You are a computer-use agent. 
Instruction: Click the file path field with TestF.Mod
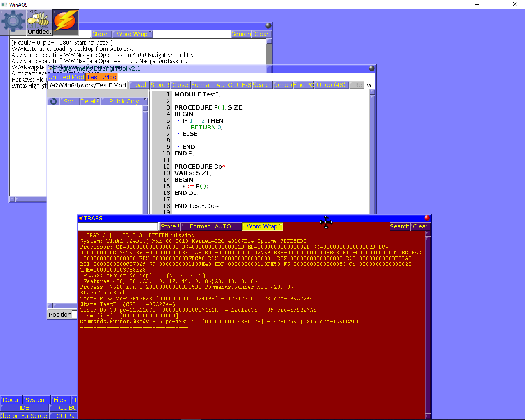[87, 85]
